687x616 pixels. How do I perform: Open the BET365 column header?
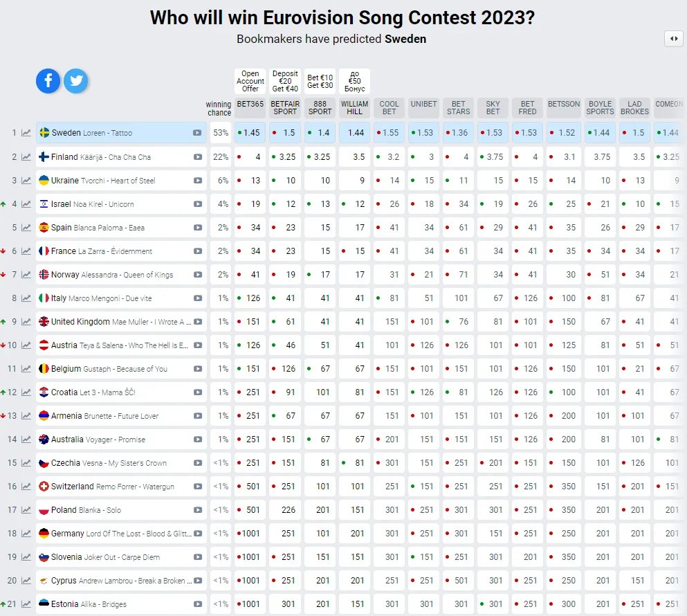250,105
